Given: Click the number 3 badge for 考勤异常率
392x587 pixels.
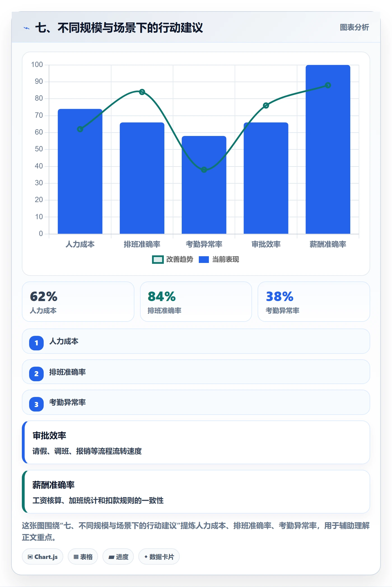Looking at the screenshot, I should tap(36, 404).
